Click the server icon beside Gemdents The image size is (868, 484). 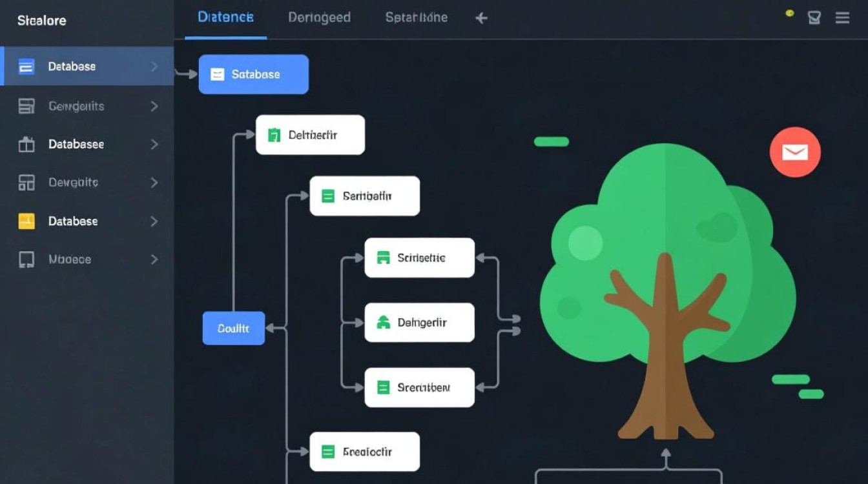26,105
